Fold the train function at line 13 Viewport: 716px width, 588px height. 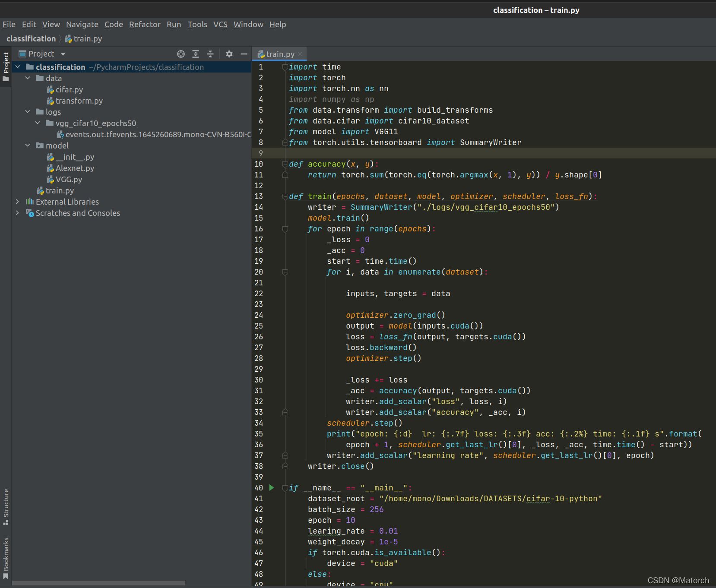[x=285, y=196]
